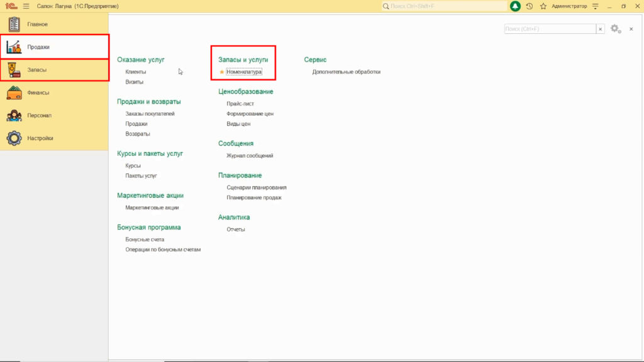Click the Ценообразование heading
Viewport: 644px width, 362px height.
[246, 92]
